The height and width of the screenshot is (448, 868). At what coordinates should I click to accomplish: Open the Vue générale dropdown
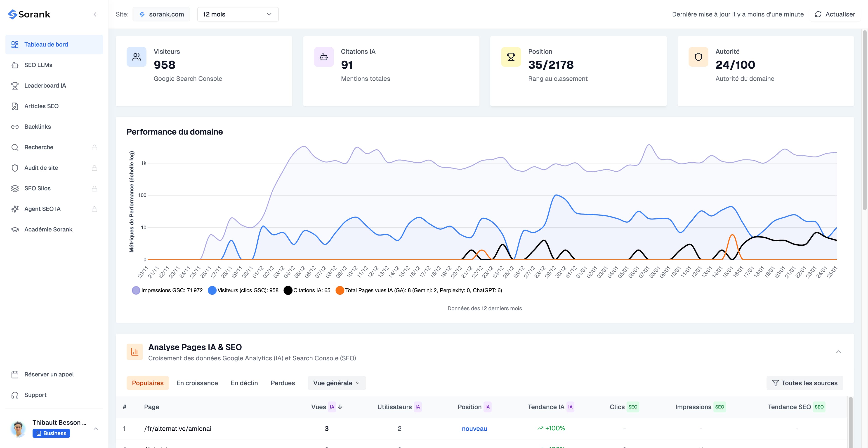(x=336, y=383)
